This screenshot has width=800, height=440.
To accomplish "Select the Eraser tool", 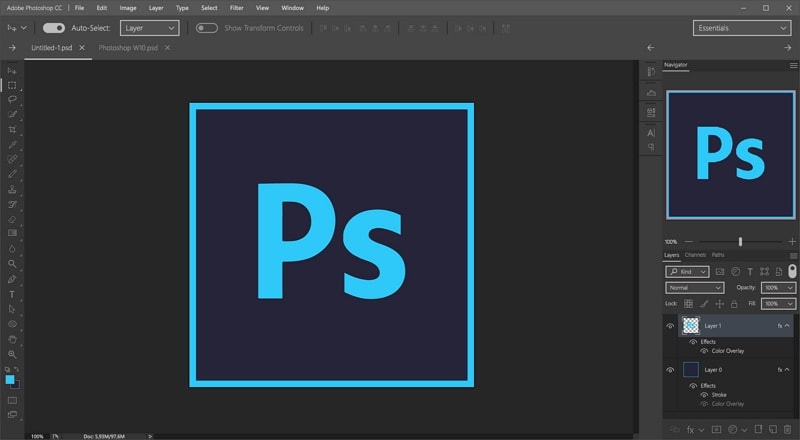I will click(x=12, y=219).
